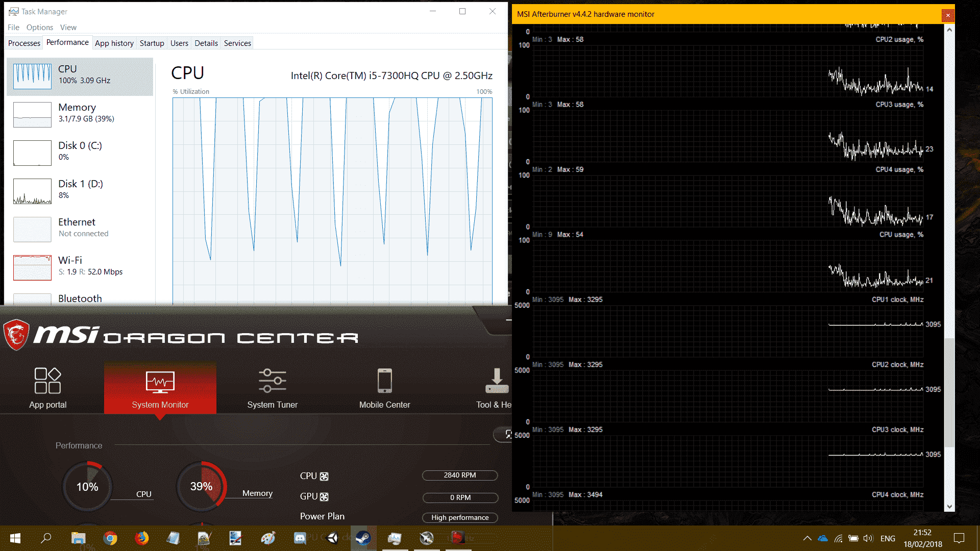The image size is (980, 551).
Task: Maximize the Task Manager window
Action: pos(462,11)
